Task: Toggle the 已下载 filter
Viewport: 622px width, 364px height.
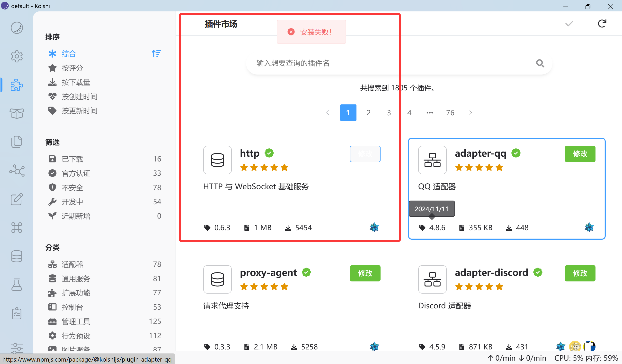Action: pyautogui.click(x=104, y=159)
